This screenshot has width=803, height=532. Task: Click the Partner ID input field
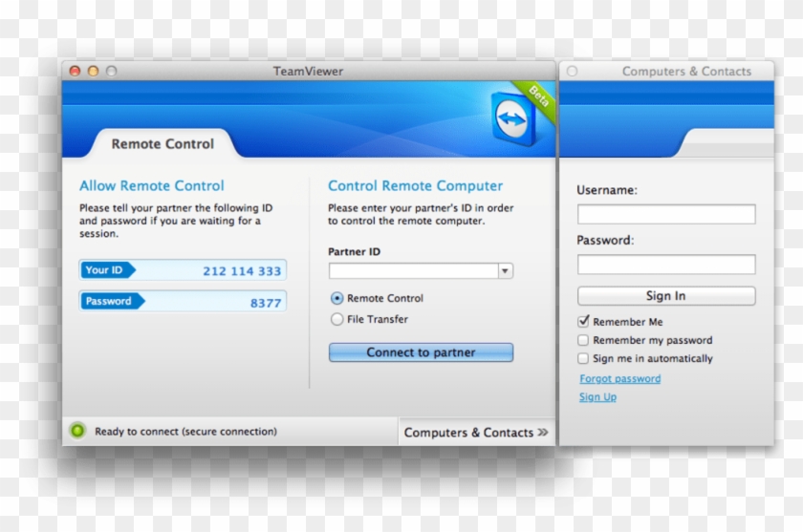414,270
